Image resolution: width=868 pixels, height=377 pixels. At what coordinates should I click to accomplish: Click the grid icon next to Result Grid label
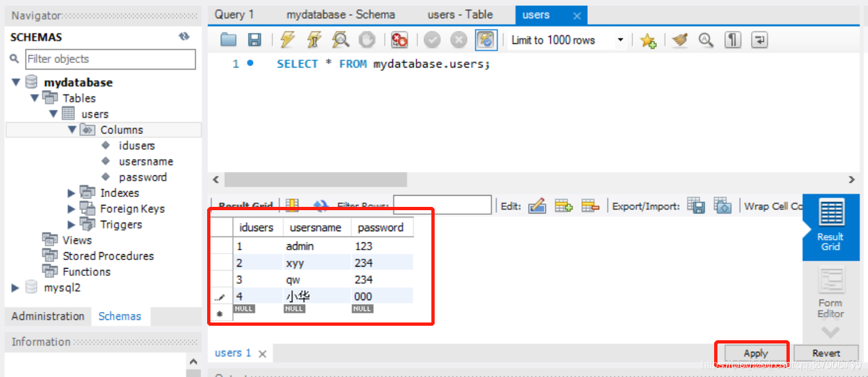293,205
